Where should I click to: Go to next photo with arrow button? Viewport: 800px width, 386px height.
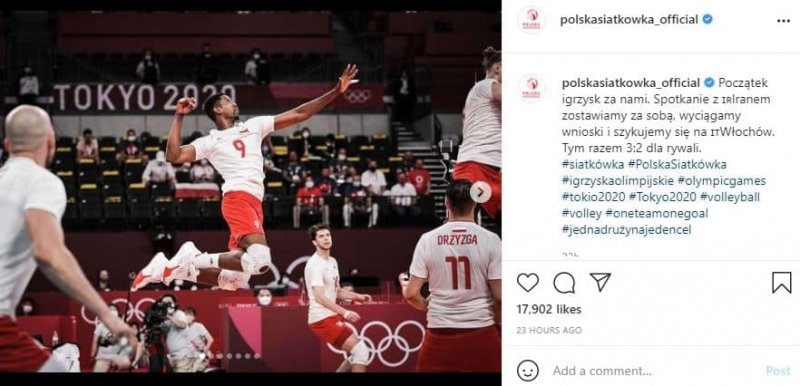point(480,192)
